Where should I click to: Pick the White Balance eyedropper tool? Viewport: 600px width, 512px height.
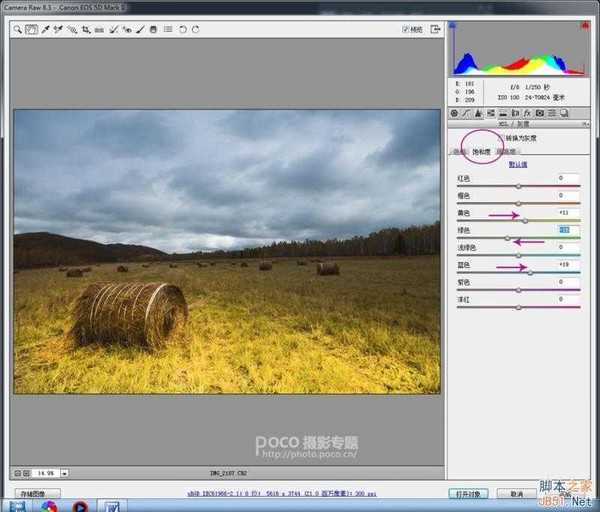45,30
